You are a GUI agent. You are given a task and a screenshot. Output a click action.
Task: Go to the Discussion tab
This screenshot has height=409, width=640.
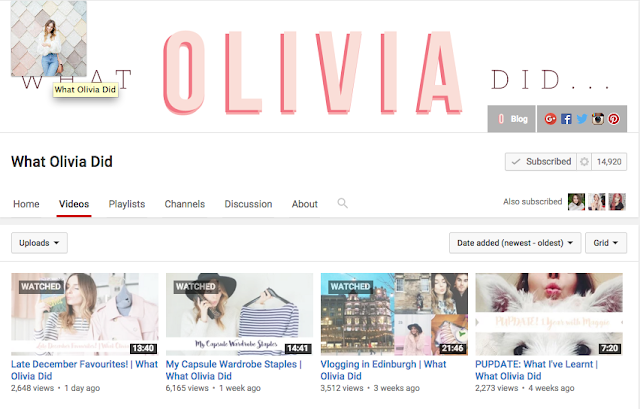[248, 204]
